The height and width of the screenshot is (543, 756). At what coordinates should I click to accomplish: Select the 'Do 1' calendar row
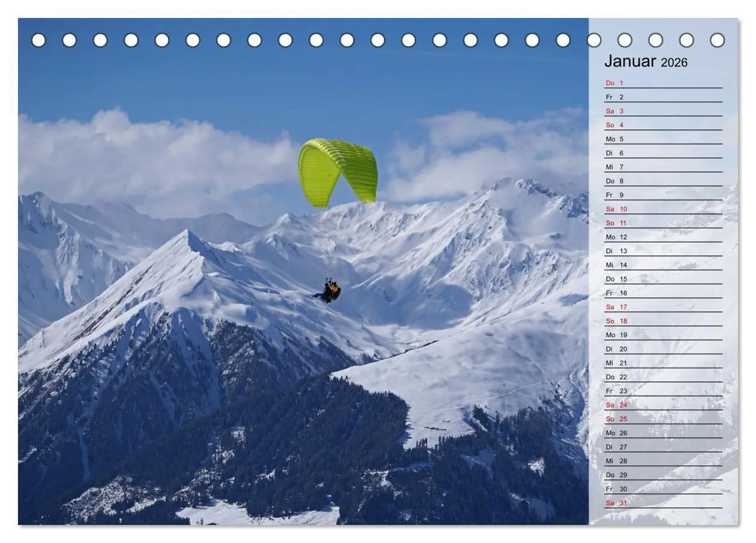pos(663,83)
